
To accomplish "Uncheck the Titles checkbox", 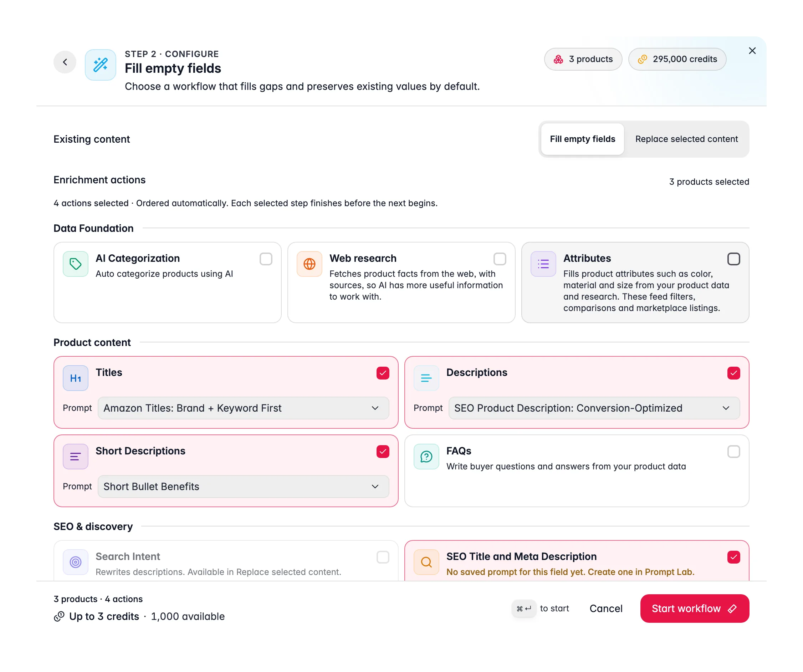I will pos(383,373).
